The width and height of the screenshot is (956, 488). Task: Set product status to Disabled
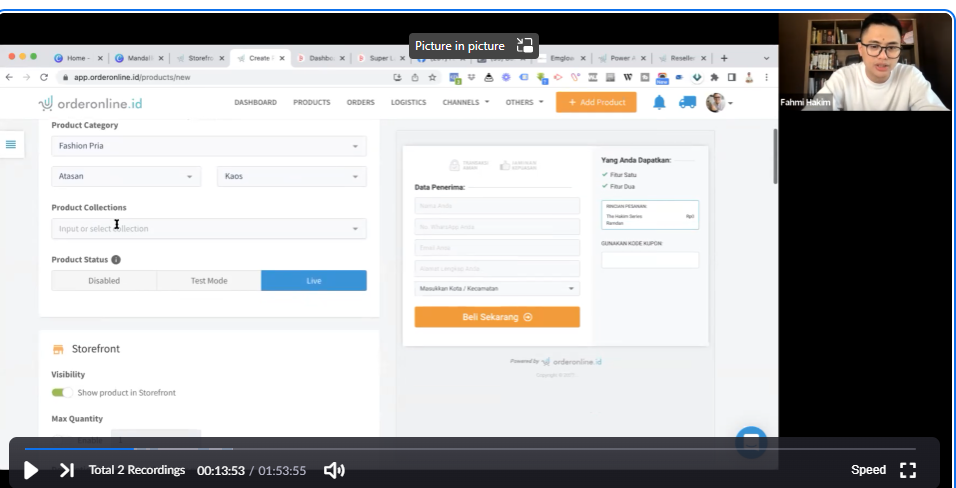[x=104, y=281]
